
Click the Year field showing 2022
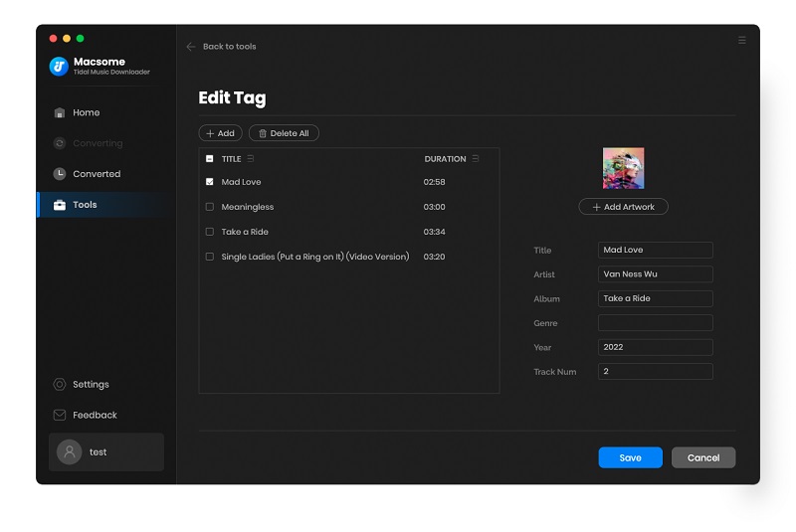pyautogui.click(x=656, y=347)
